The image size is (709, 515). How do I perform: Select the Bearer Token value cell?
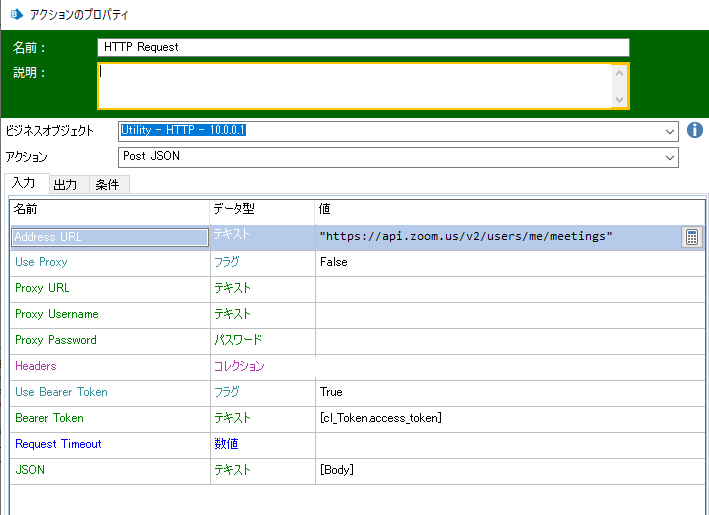pos(508,418)
